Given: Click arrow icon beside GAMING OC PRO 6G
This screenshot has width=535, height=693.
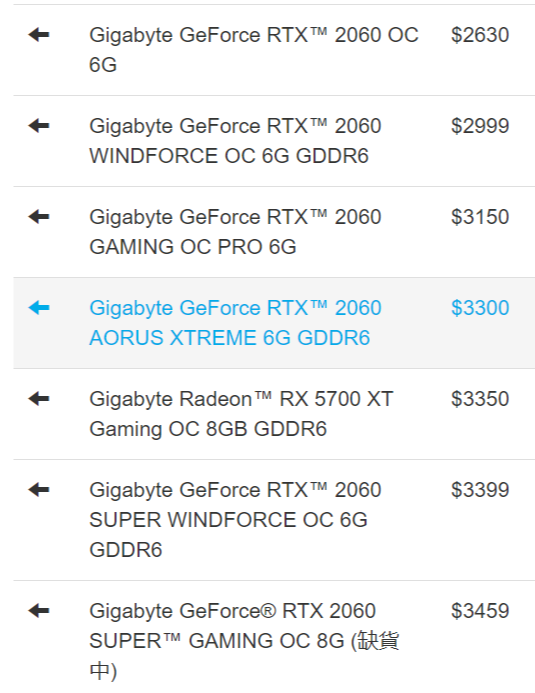Looking at the screenshot, I should tap(39, 217).
